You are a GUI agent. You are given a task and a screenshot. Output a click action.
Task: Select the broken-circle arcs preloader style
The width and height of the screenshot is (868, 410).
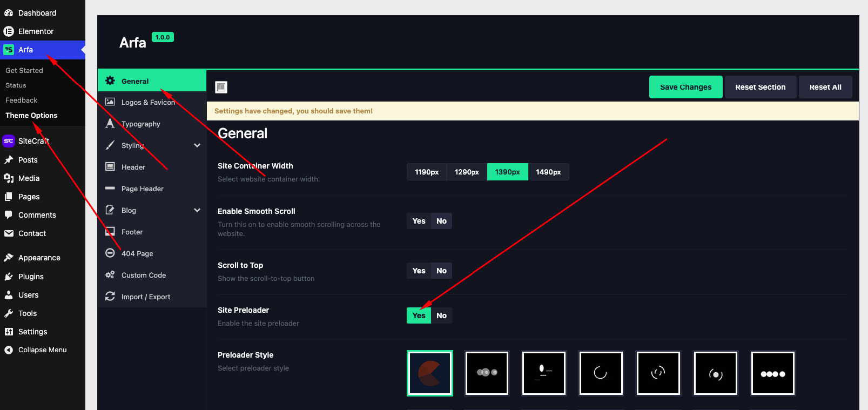[658, 373]
